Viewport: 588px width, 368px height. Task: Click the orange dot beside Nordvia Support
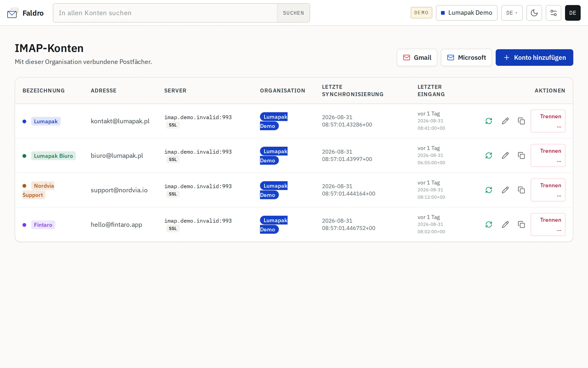[x=24, y=186]
